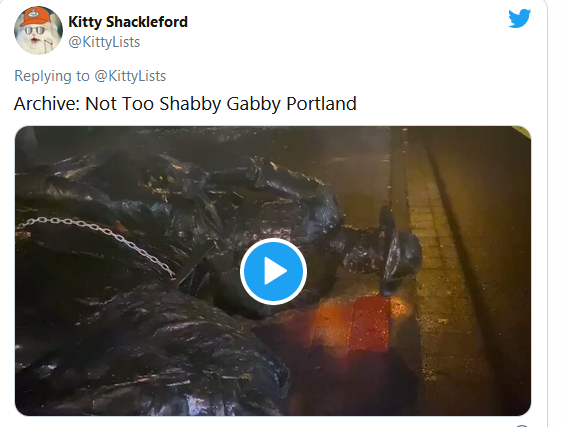This screenshot has width=562, height=427.
Task: Select the 'Replying to' label text
Action: click(x=52, y=76)
